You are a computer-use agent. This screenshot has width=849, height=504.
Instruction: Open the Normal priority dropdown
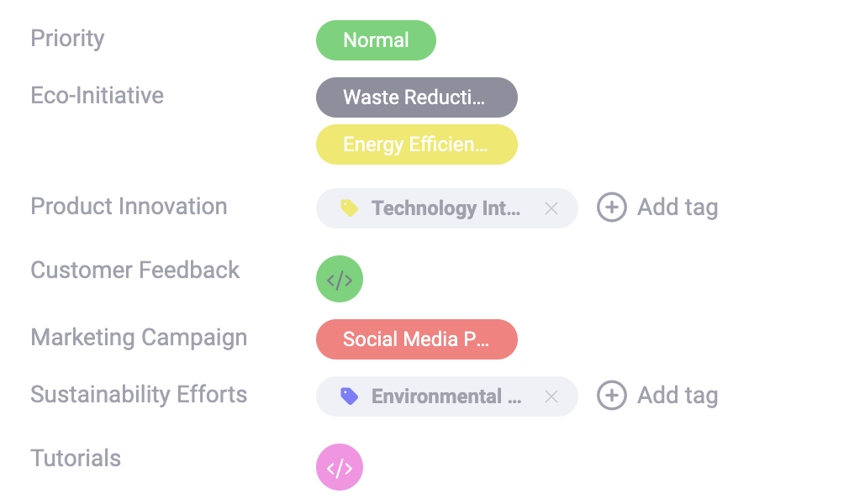[x=376, y=40]
